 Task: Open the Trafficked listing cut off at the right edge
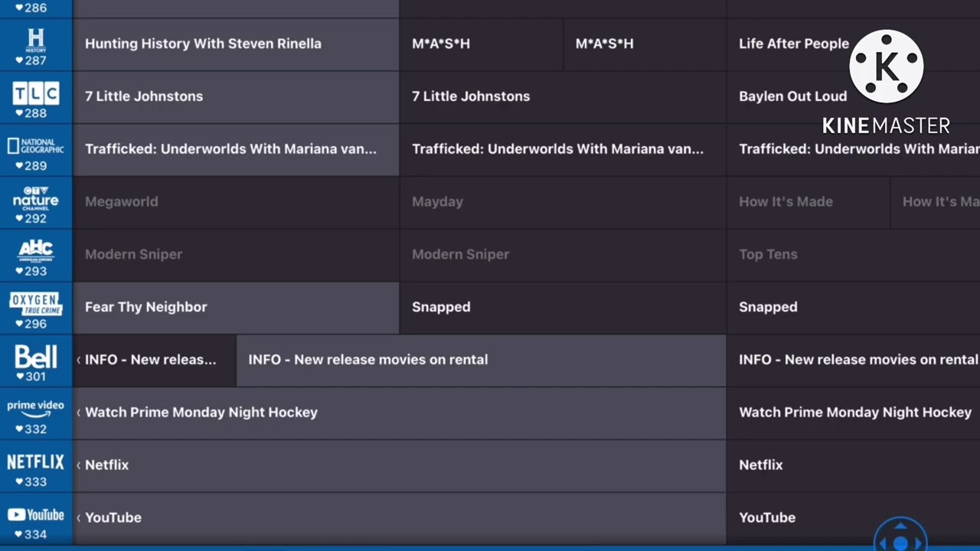pos(854,149)
